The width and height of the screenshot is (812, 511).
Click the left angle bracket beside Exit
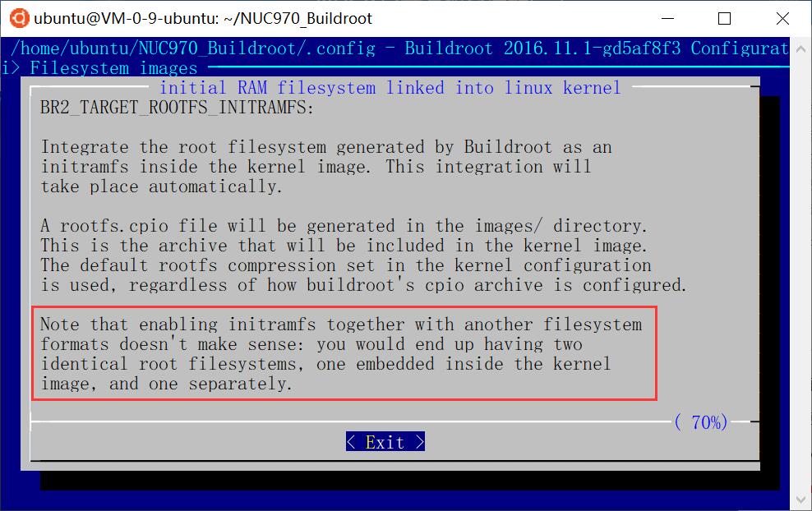click(x=351, y=442)
